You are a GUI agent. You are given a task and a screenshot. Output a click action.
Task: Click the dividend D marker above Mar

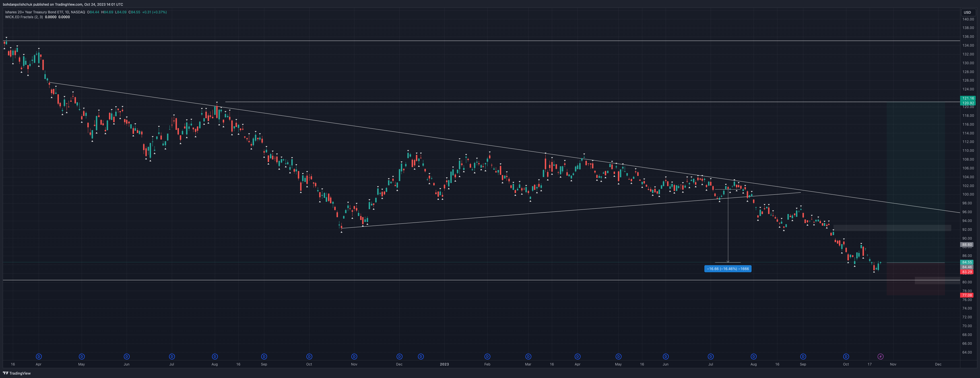(528, 356)
